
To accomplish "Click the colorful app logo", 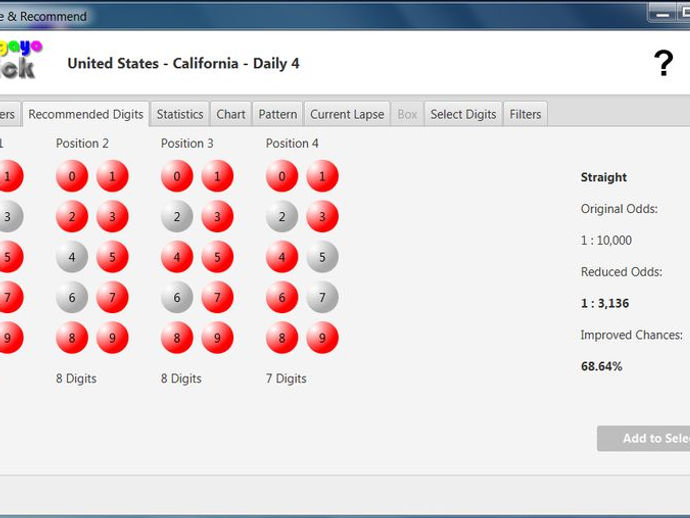I will pos(19,59).
